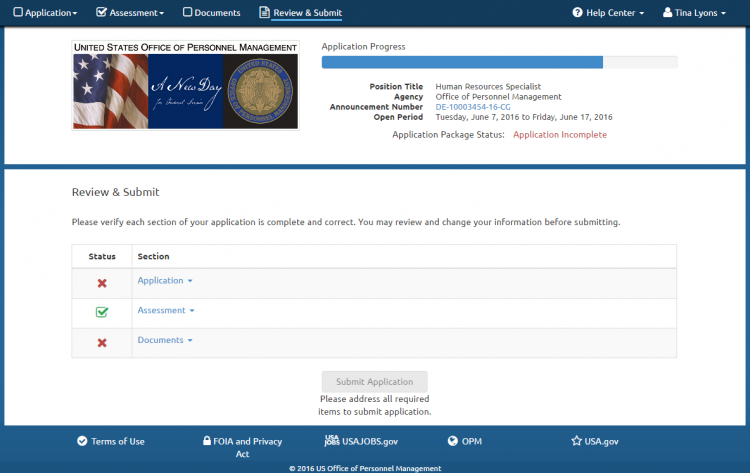Expand the Documents section row
The height and width of the screenshot is (473, 750).
165,340
